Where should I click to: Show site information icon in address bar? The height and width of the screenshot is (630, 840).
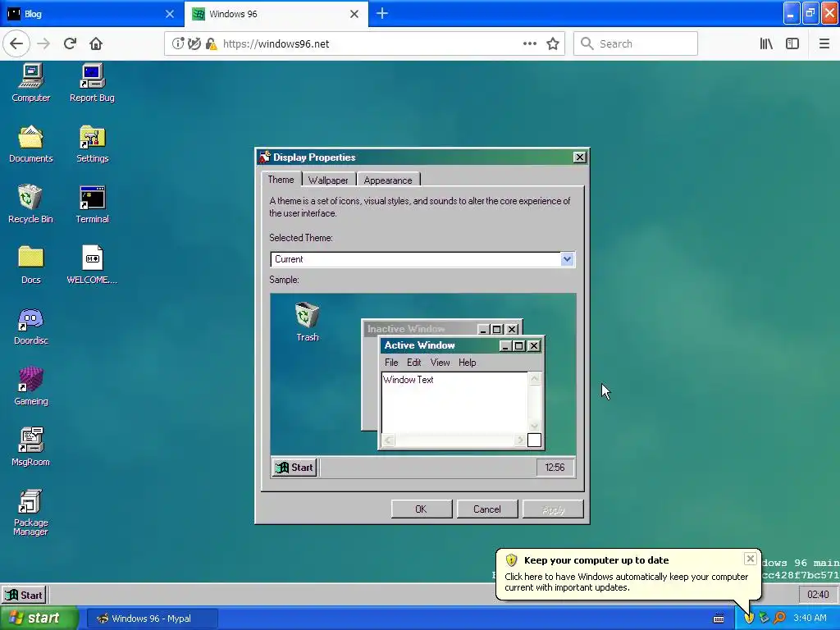pos(178,43)
